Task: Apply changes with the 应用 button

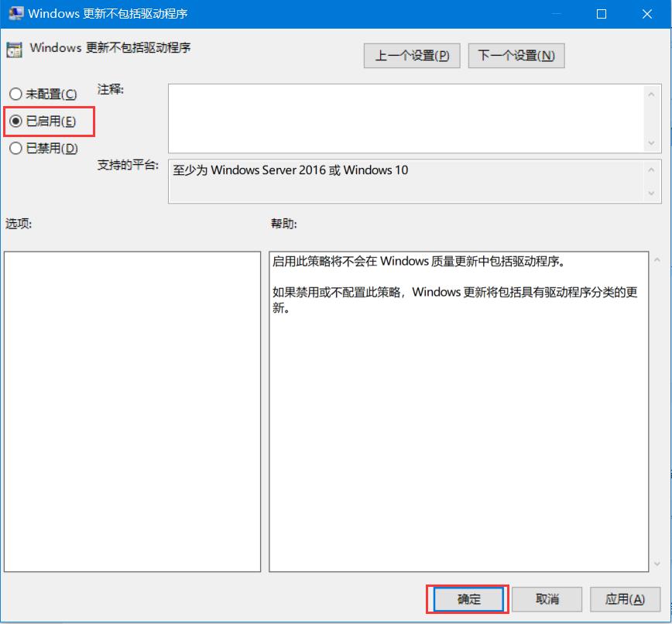Action: click(625, 598)
